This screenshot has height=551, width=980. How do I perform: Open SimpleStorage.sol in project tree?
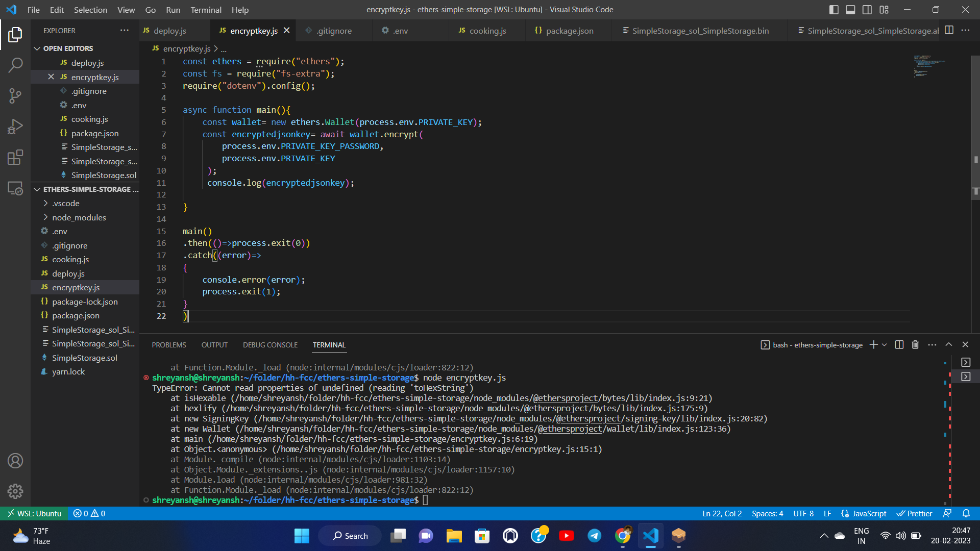(85, 358)
